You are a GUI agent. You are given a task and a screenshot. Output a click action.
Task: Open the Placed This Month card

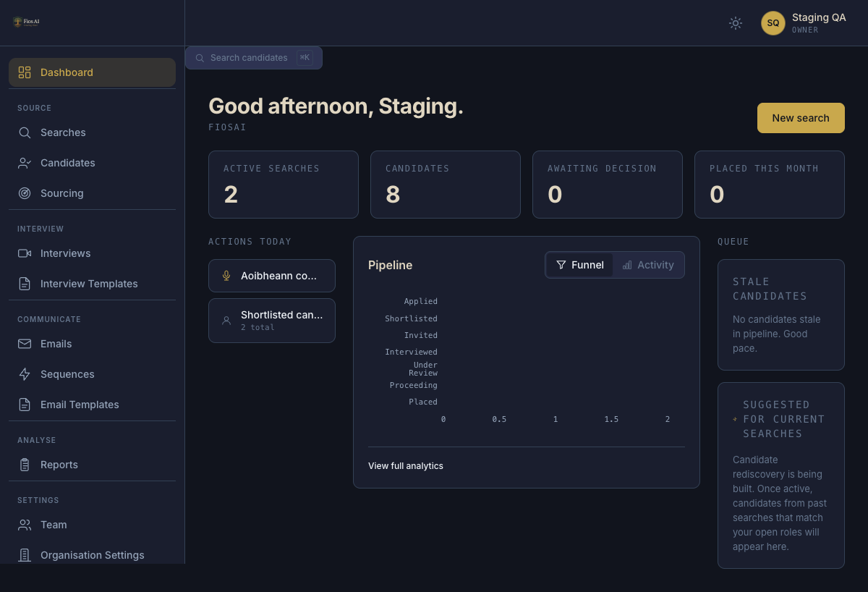(x=770, y=185)
